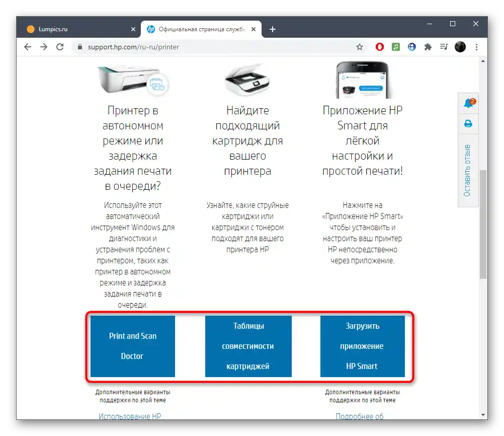This screenshot has width=504, height=436.
Task: Maximize the Chrome window
Action: point(453,24)
